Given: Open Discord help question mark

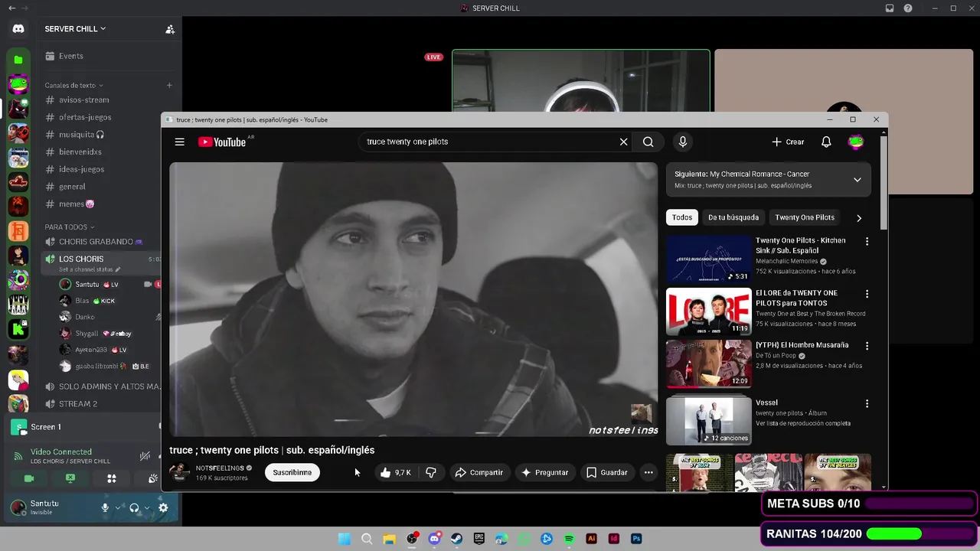Looking at the screenshot, I should pyautogui.click(x=908, y=8).
